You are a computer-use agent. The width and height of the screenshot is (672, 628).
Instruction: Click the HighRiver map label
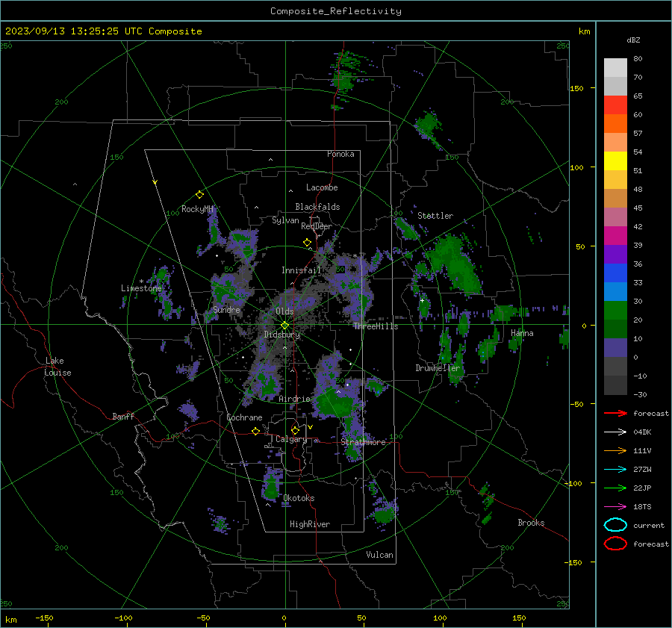(310, 524)
